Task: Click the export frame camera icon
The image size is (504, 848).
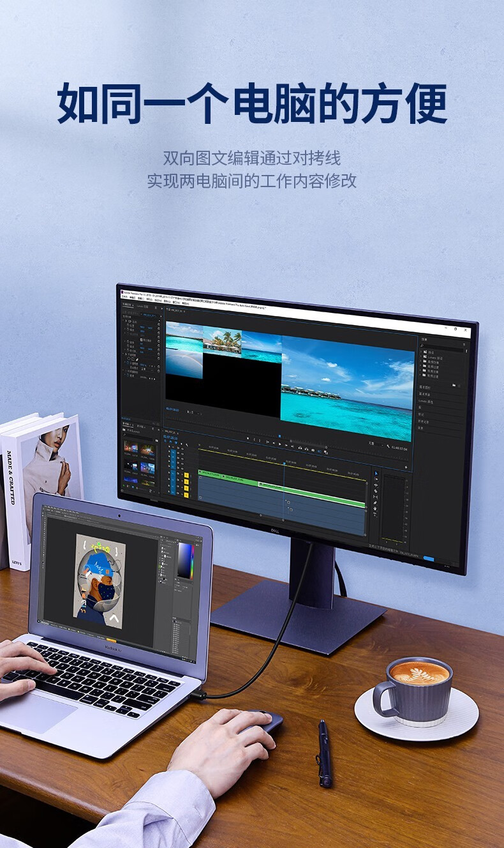Action: coord(313,450)
